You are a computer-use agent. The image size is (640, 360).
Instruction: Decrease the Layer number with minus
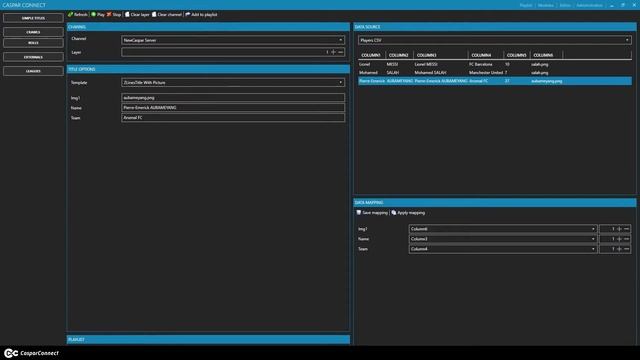pyautogui.click(x=340, y=52)
